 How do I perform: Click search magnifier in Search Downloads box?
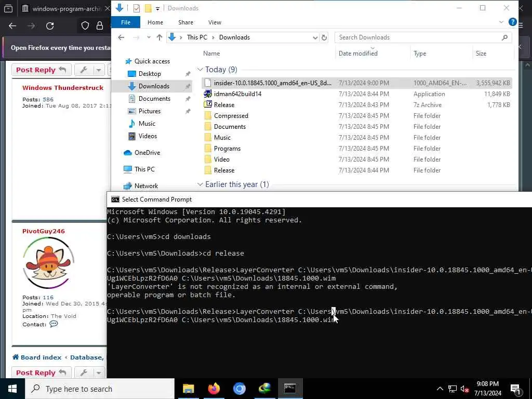click(504, 37)
